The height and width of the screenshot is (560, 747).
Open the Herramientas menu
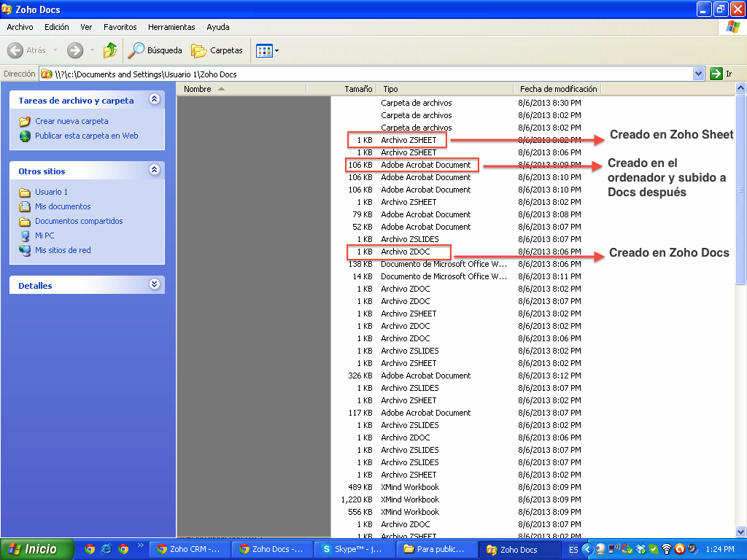171,27
